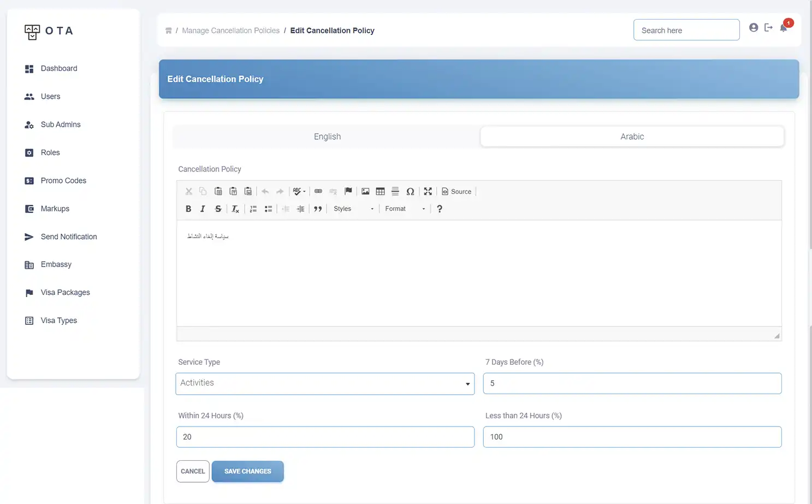Screen dimensions: 812x504
Task: Apply italic formatting in the editor toolbar
Action: coord(203,209)
